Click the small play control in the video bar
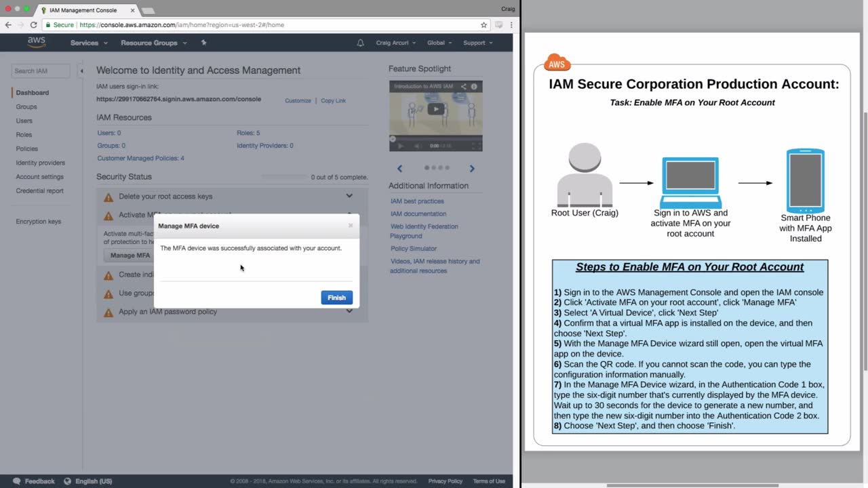 (x=400, y=146)
